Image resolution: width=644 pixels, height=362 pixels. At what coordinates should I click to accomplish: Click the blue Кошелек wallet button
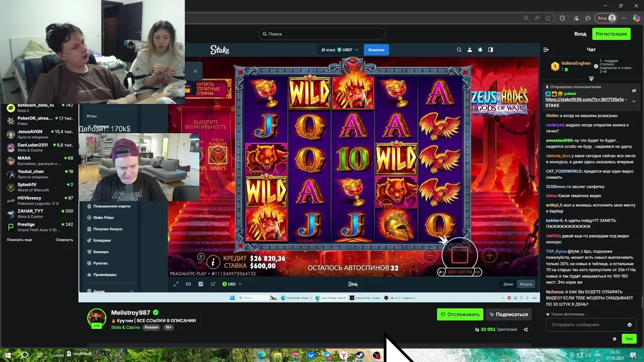[x=376, y=50]
